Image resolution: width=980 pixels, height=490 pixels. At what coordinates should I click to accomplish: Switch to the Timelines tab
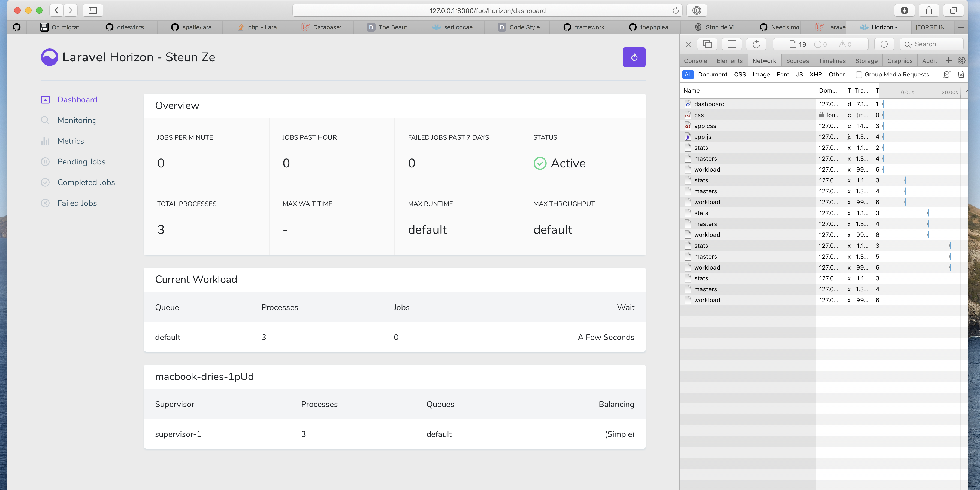coord(832,60)
